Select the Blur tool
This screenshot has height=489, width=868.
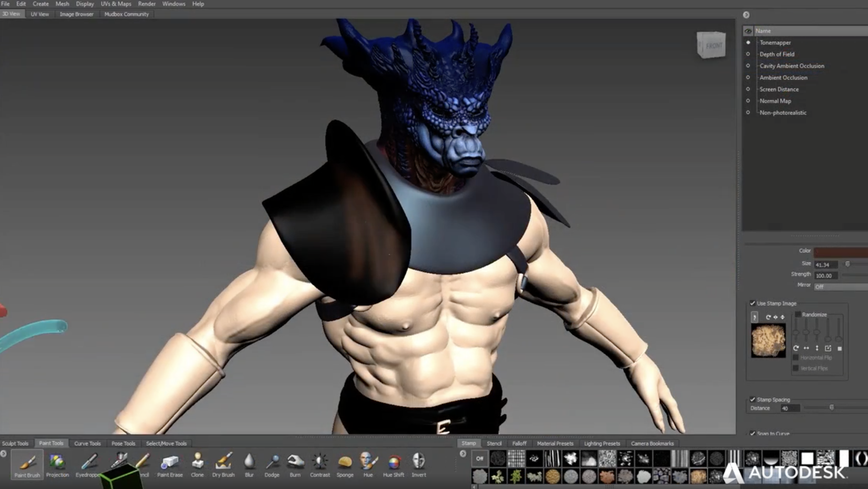(249, 465)
